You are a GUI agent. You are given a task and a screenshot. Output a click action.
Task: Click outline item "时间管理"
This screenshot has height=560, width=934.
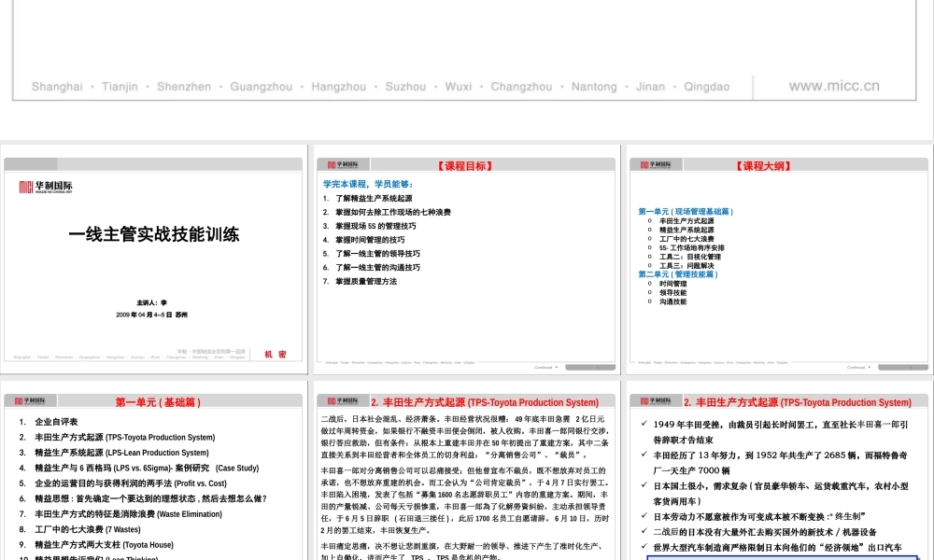[673, 284]
